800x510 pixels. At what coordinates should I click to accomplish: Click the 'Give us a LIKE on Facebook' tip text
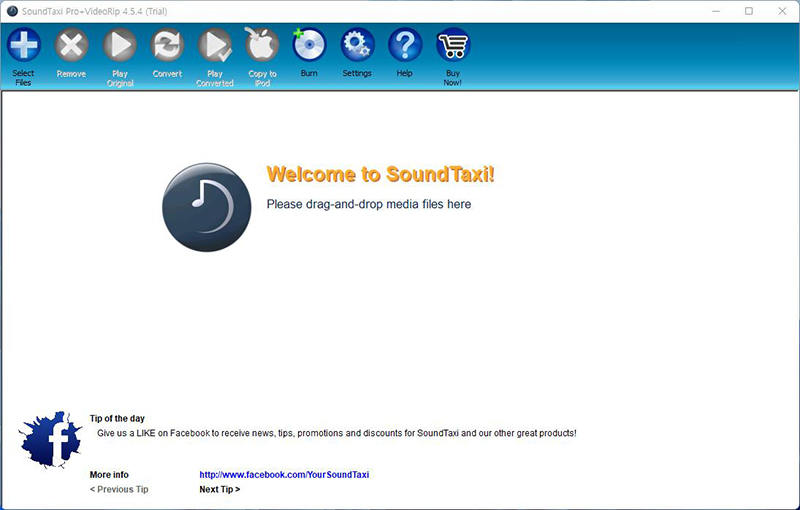point(337,433)
